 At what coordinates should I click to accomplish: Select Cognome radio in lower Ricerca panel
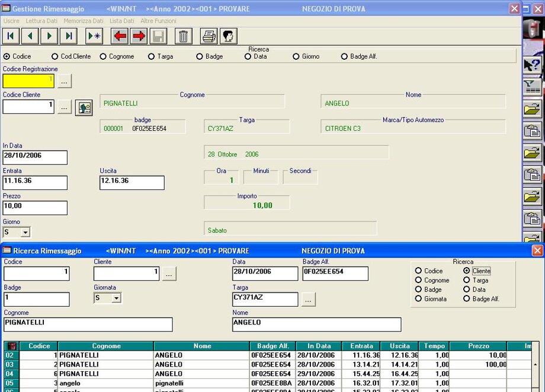coord(419,281)
